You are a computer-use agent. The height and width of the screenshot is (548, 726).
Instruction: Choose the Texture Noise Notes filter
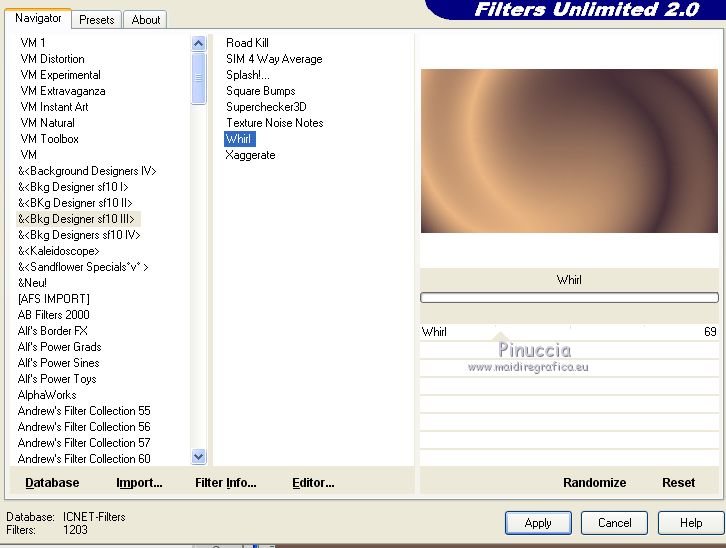coord(275,123)
